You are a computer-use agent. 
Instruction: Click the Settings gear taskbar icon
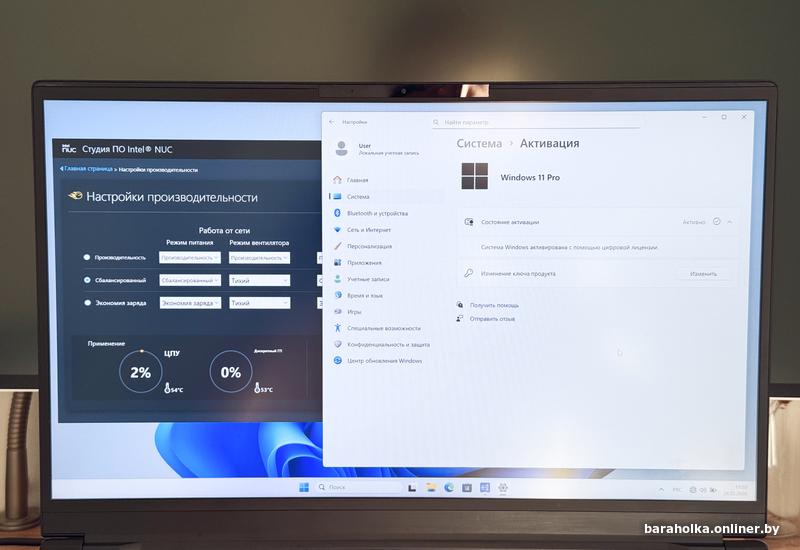click(503, 488)
